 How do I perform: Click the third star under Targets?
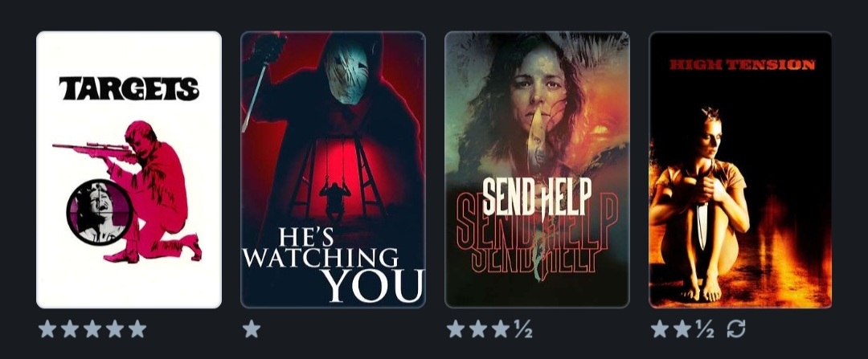tap(92, 328)
